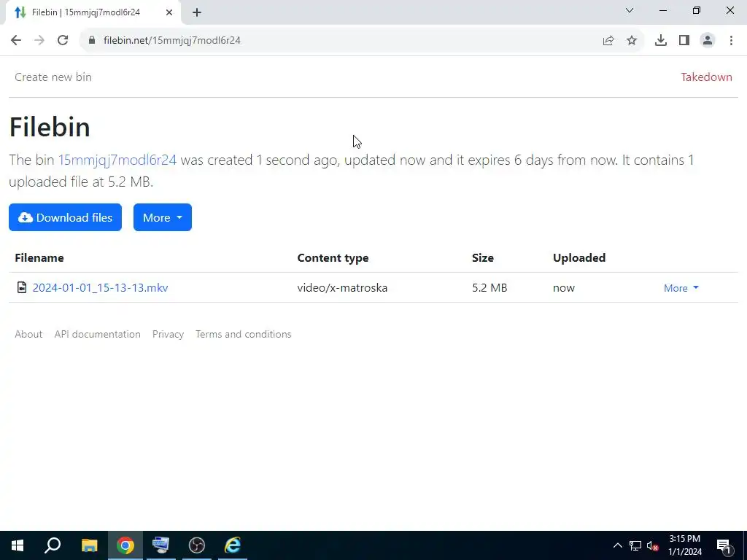This screenshot has height=560, width=747.
Task: Click the Uploaded column header
Action: click(578, 257)
